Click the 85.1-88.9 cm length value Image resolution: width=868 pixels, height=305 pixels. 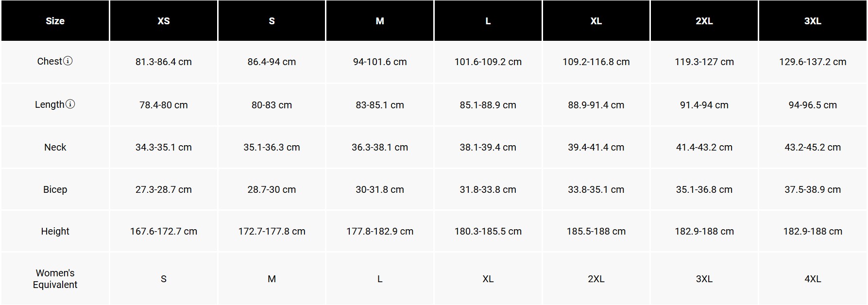point(488,105)
